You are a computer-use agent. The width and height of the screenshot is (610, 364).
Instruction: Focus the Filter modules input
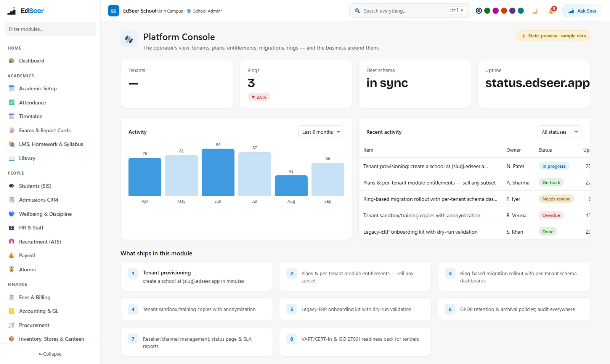(50, 29)
